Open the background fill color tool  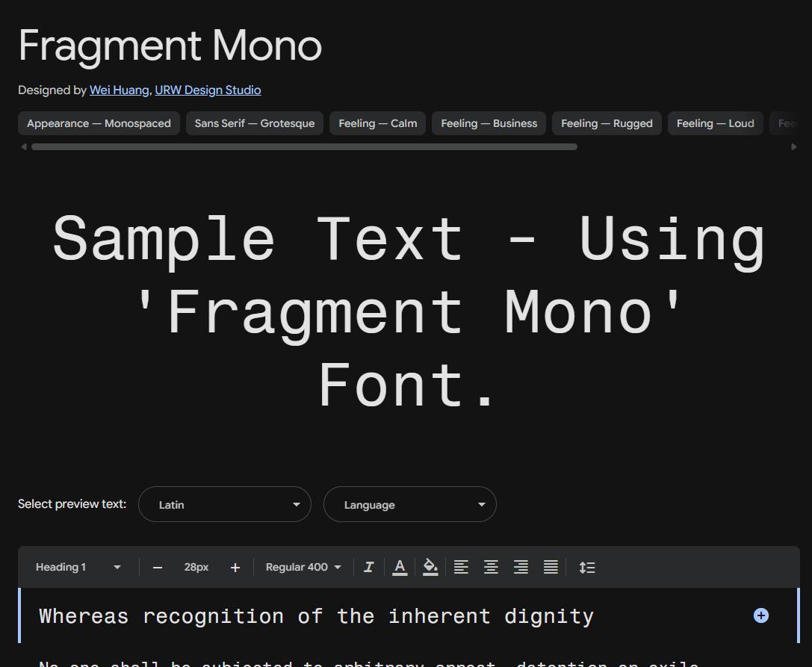(x=430, y=567)
